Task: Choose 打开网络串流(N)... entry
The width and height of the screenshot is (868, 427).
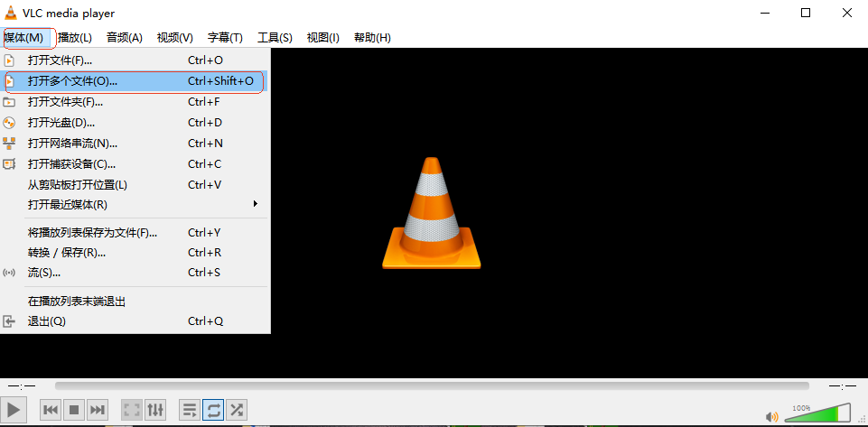Action: tap(135, 144)
